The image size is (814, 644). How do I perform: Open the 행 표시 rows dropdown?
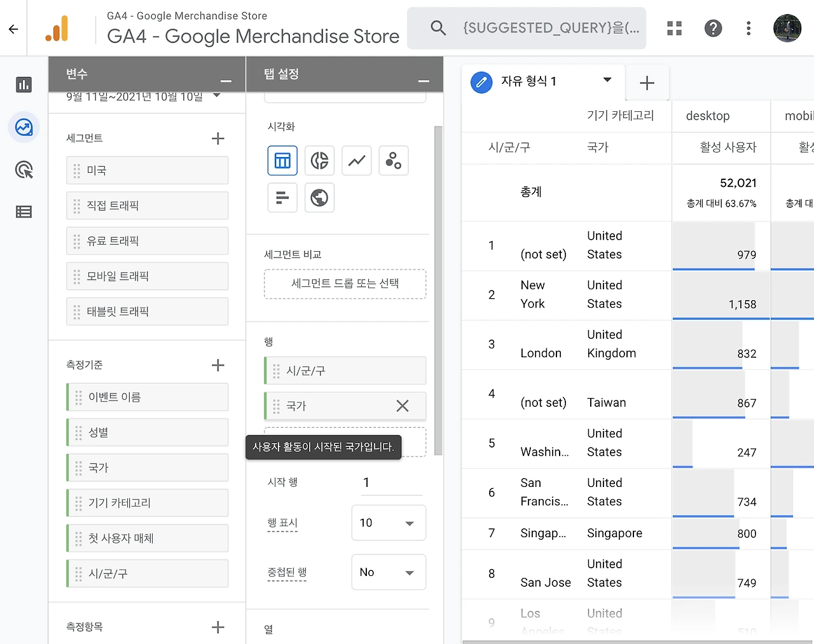(x=388, y=523)
